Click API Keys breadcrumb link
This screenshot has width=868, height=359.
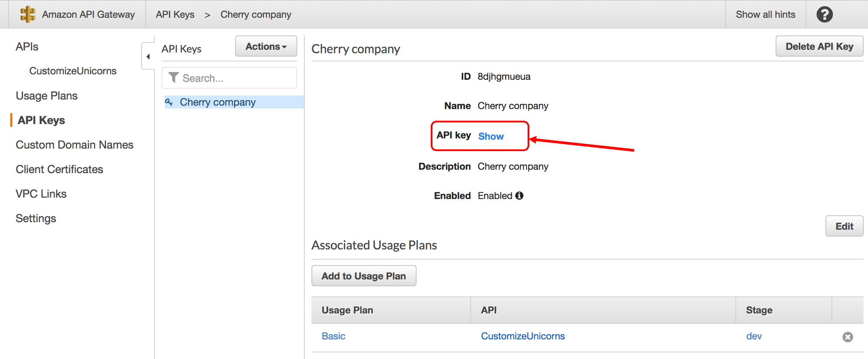tap(175, 14)
